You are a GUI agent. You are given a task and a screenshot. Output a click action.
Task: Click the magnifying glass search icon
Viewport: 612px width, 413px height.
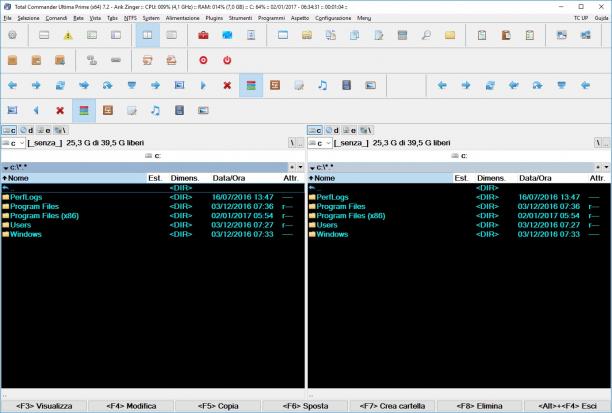(426, 36)
